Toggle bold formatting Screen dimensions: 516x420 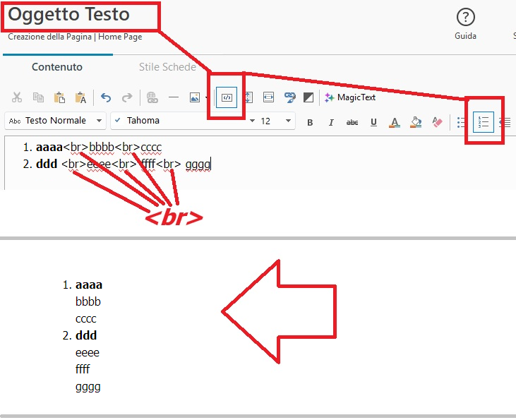tap(310, 122)
